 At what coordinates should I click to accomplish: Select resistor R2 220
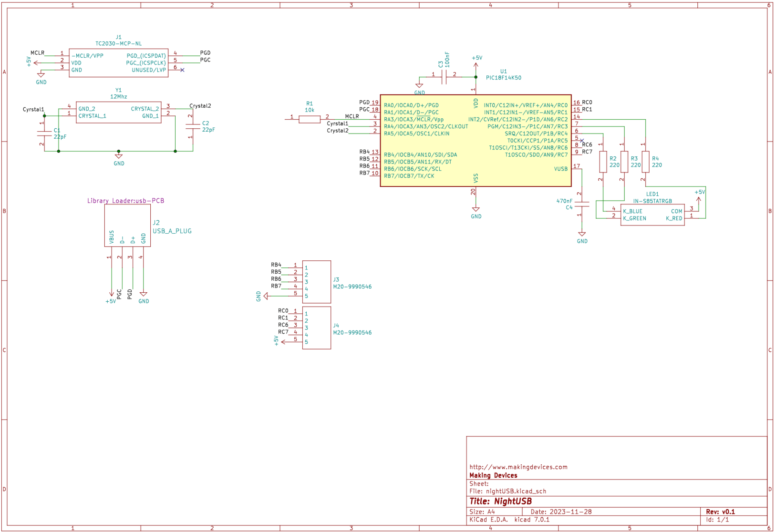point(602,162)
